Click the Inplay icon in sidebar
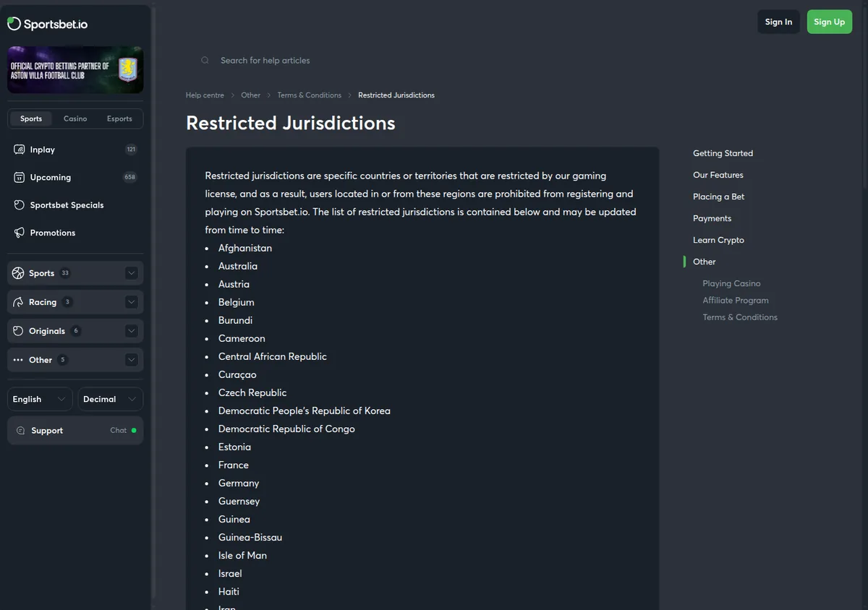 point(20,150)
